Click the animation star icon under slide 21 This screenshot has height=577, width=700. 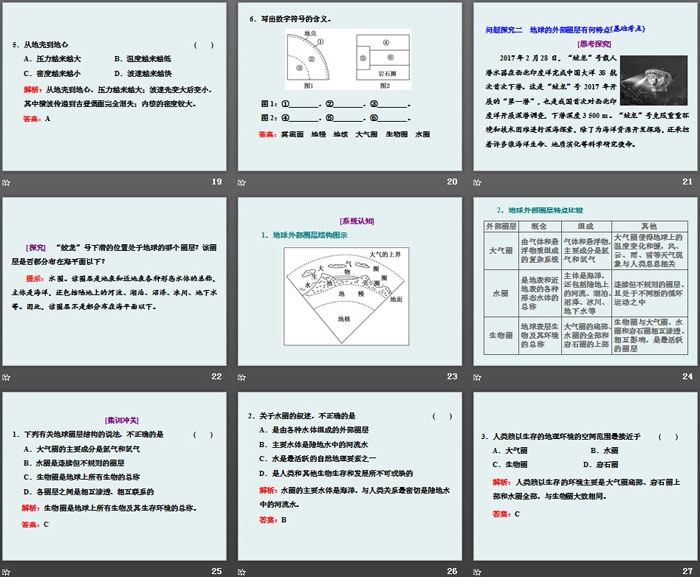[x=477, y=182]
